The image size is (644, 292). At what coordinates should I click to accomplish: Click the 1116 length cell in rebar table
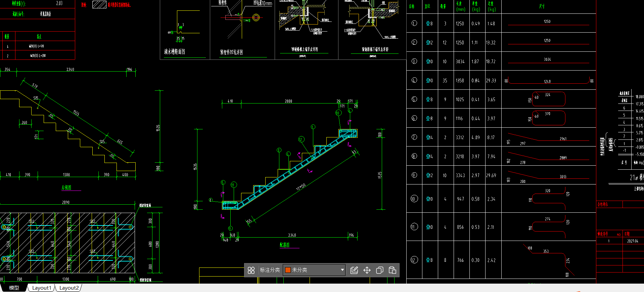point(459,119)
